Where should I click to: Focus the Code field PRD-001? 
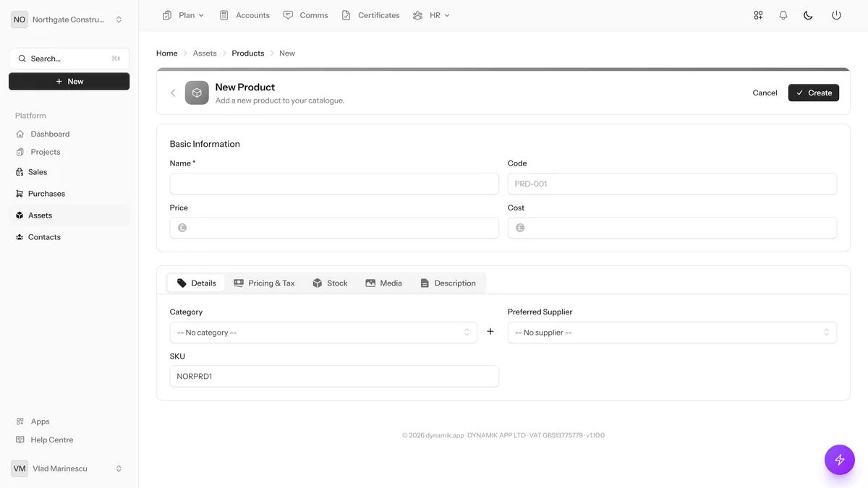coord(672,184)
